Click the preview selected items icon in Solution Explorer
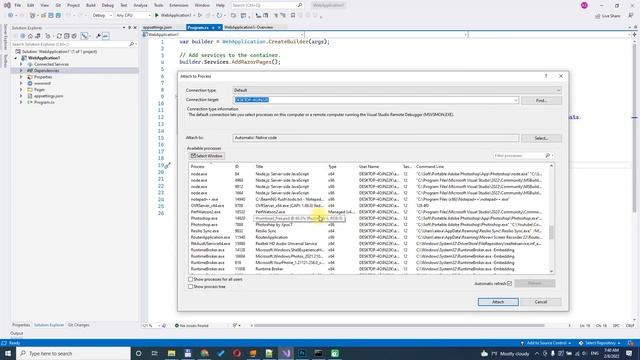The height and width of the screenshot is (360, 640). coord(105,36)
